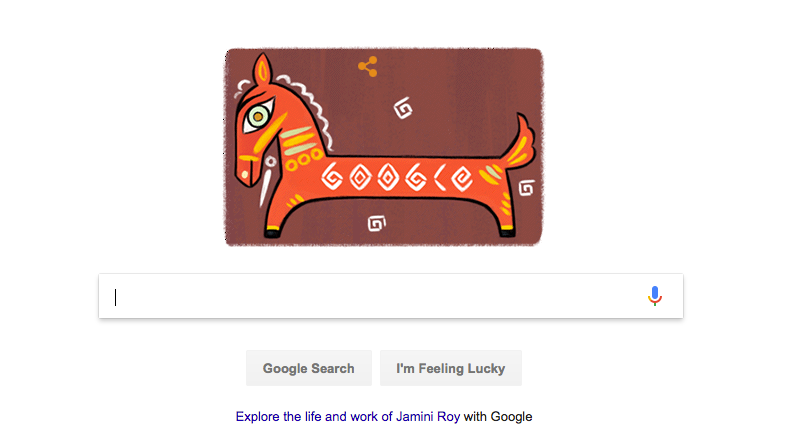The width and height of the screenshot is (793, 448).
Task: Click the I'm Feeling Lucky button
Action: (x=451, y=368)
